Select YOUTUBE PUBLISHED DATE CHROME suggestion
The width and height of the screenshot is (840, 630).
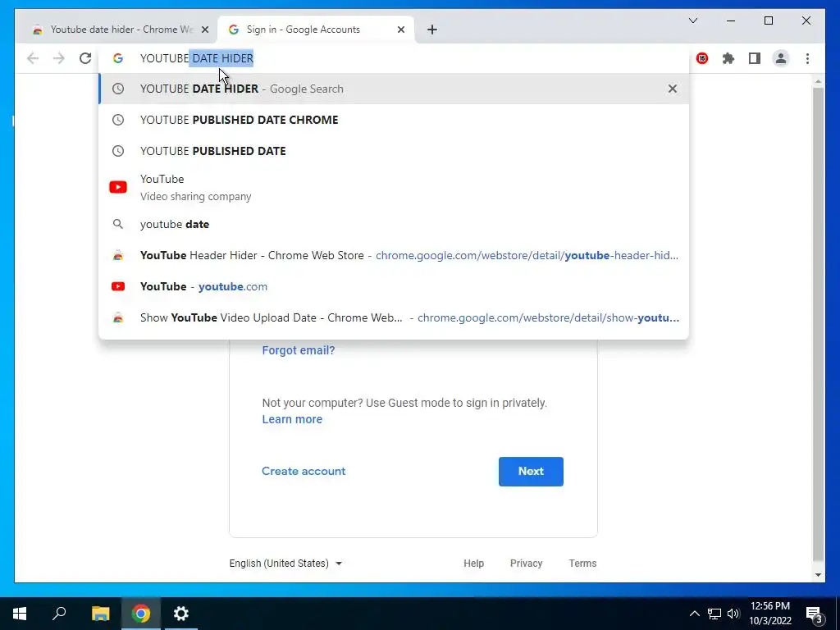coord(394,120)
